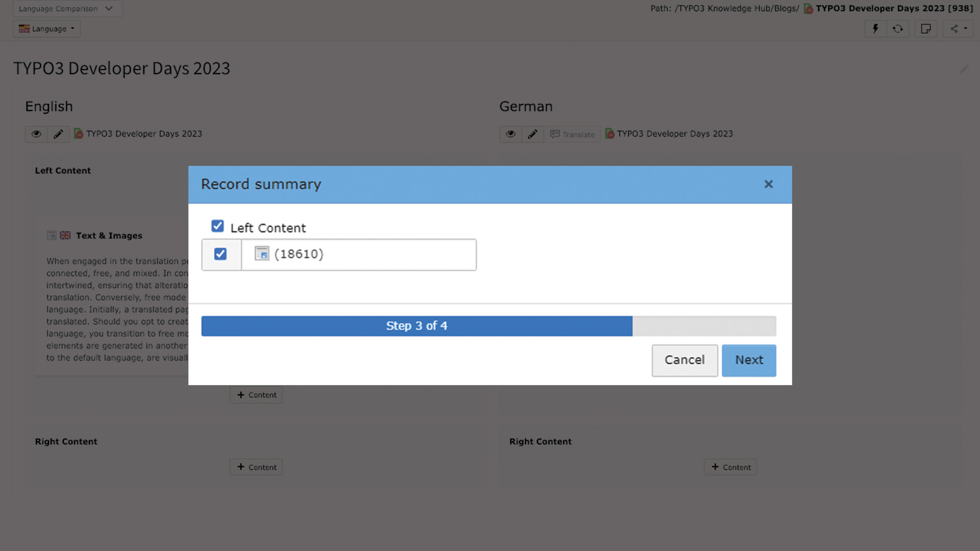Click the edit pencil icon for English page
Viewport: 980px width, 551px height.
(58, 134)
